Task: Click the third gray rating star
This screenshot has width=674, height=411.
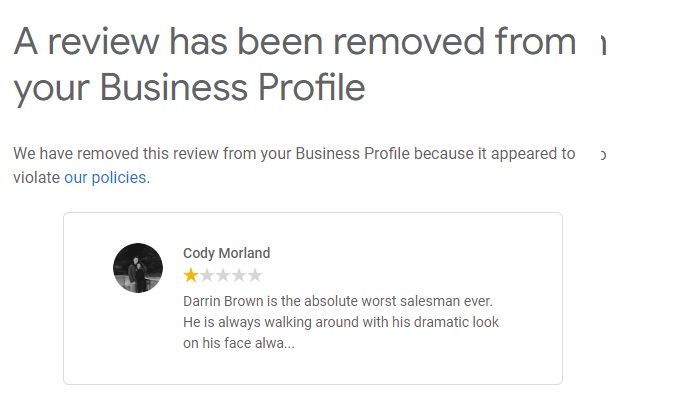Action: 223,275
